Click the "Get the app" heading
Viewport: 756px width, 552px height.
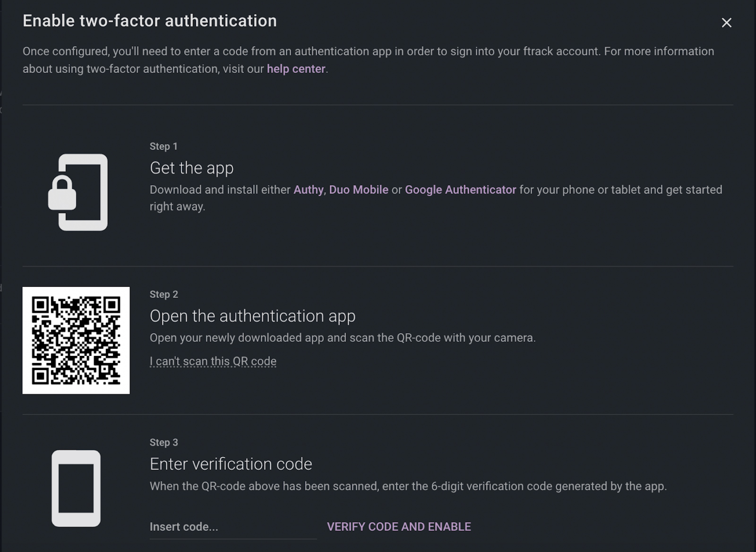(x=191, y=168)
